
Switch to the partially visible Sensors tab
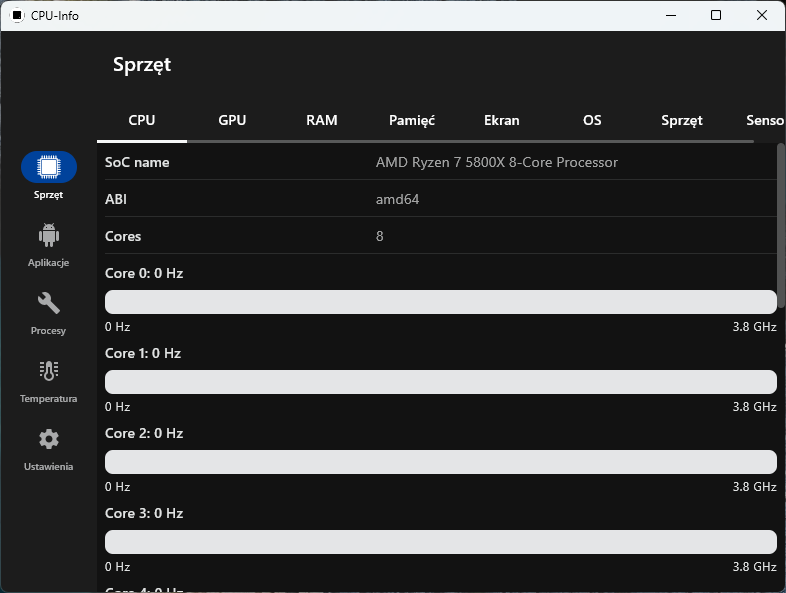point(765,120)
